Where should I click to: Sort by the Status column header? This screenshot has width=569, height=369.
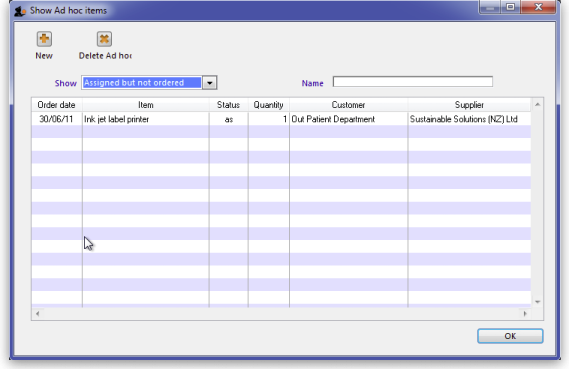228,105
